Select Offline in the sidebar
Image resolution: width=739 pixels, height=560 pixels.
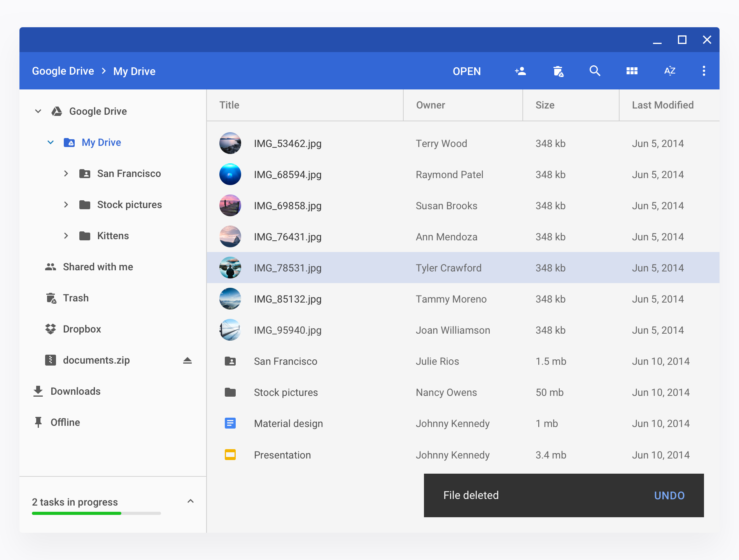(x=65, y=422)
